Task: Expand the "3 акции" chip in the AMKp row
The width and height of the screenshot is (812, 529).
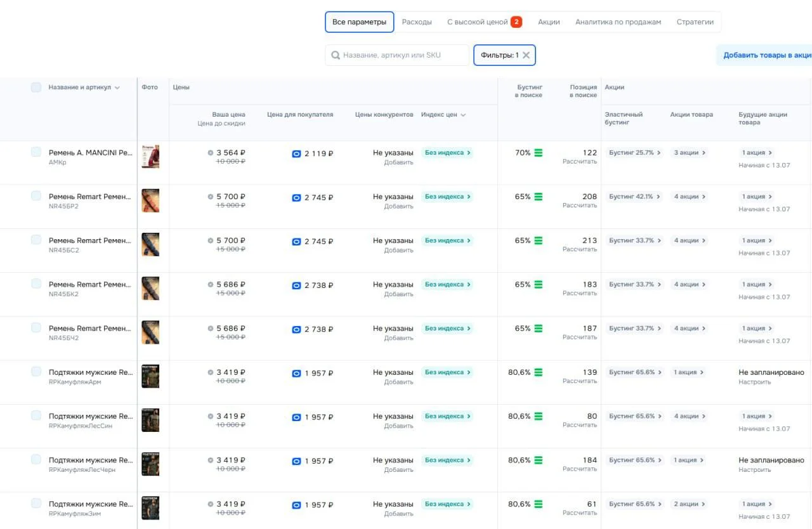Action: [x=690, y=153]
